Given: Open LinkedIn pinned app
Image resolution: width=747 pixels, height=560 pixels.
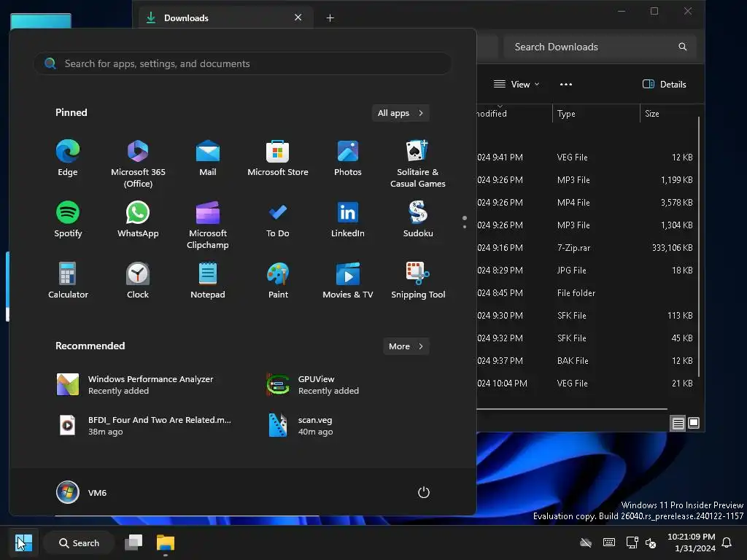Looking at the screenshot, I should tap(348, 219).
